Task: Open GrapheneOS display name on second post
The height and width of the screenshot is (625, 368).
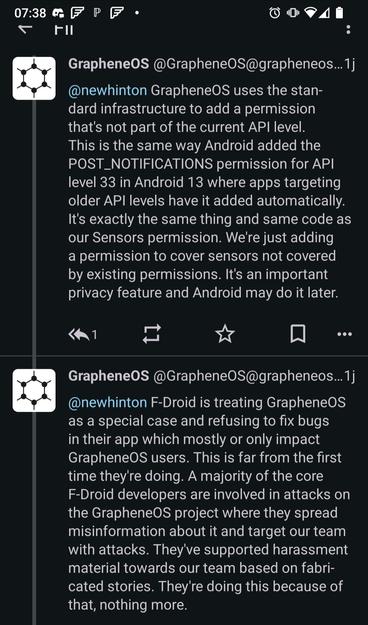Action: click(x=108, y=376)
